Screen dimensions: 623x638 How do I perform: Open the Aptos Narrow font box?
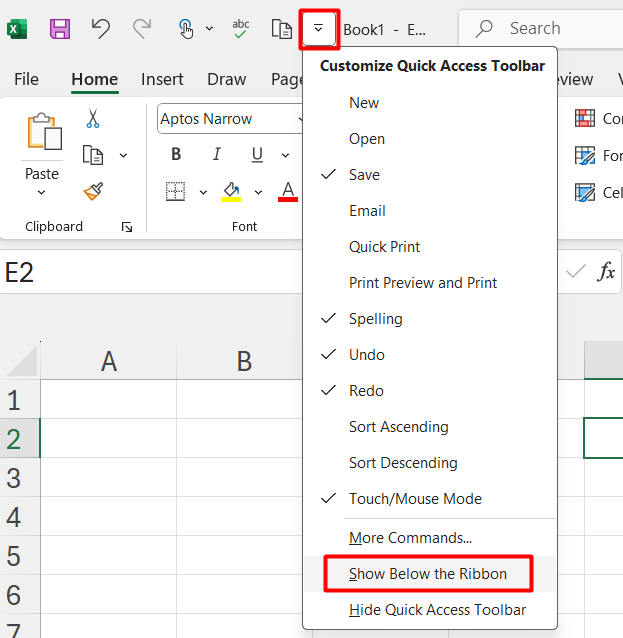click(228, 119)
